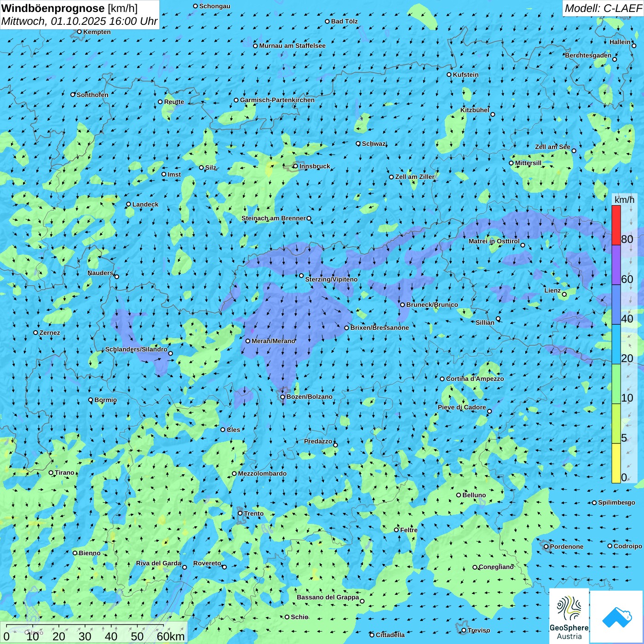Click the GeoSphere Austria logo
This screenshot has height=644, width=644.
(569, 617)
